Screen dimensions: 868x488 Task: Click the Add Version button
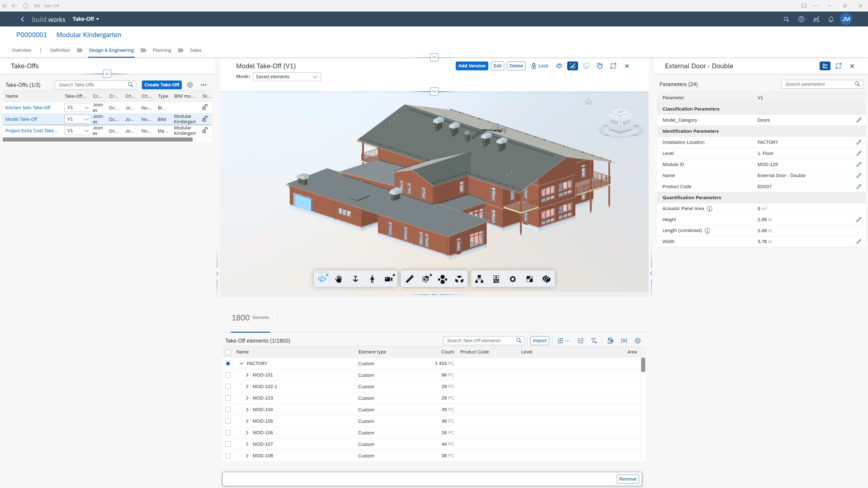pos(471,66)
